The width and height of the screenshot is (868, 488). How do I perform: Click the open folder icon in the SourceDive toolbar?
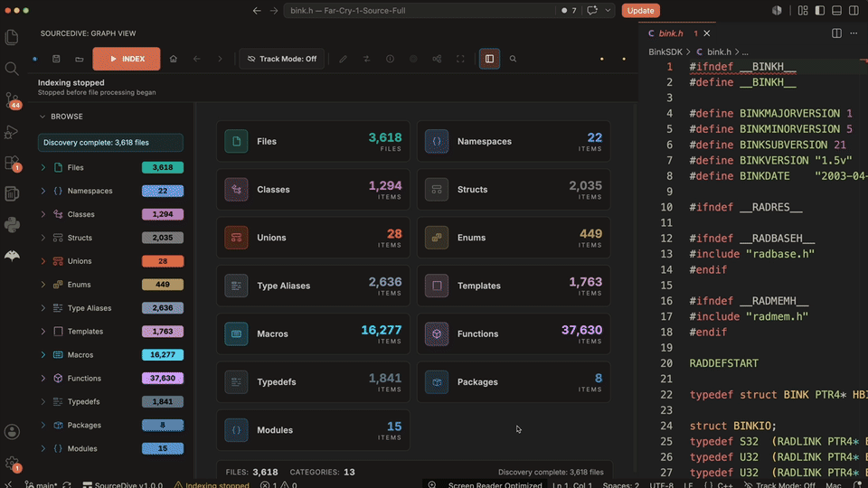coord(80,59)
